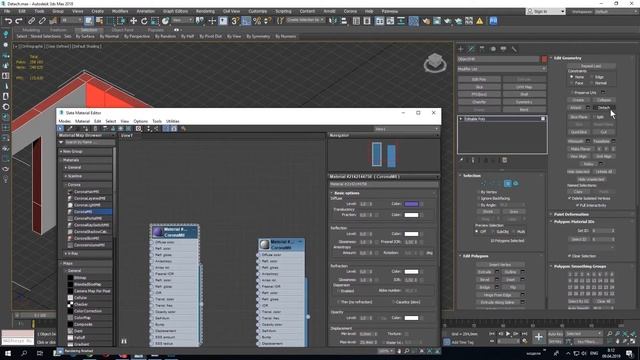
Task: Activate Select and Rotate tool
Action: (x=144, y=21)
